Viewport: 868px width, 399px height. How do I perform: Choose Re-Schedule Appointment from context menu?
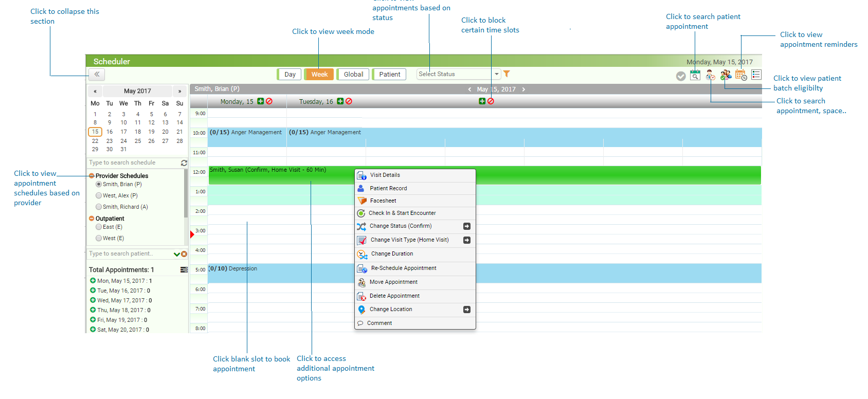coord(403,268)
